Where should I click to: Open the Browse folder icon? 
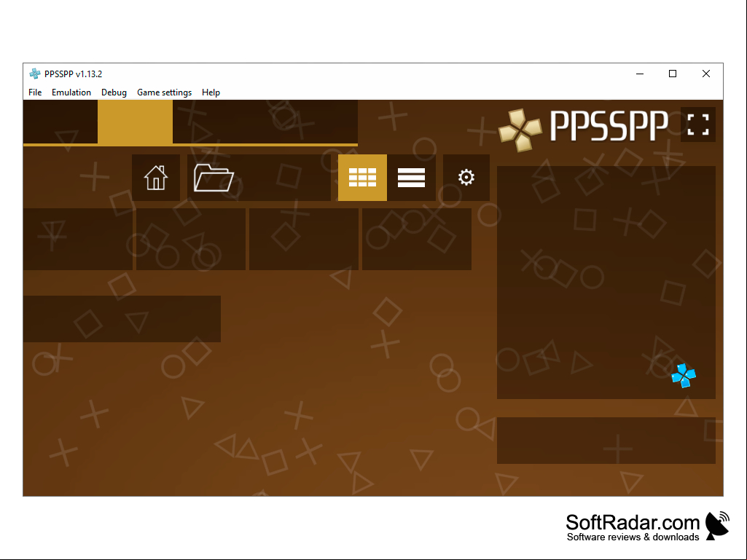pos(214,178)
